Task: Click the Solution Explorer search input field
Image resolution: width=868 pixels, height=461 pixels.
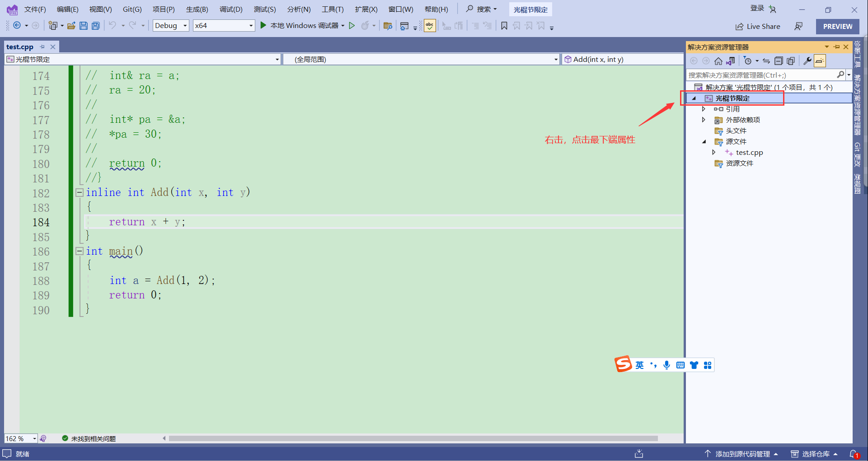Action: (x=761, y=75)
